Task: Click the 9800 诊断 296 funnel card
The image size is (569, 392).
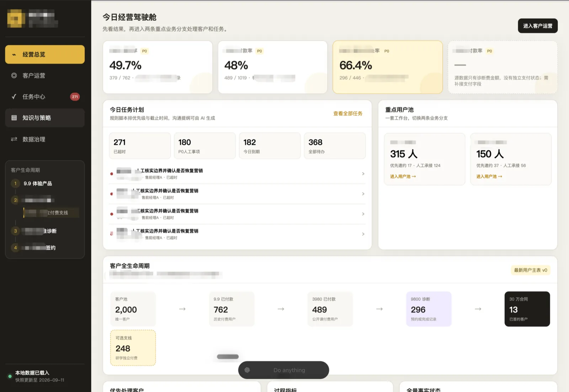Action: (x=429, y=309)
